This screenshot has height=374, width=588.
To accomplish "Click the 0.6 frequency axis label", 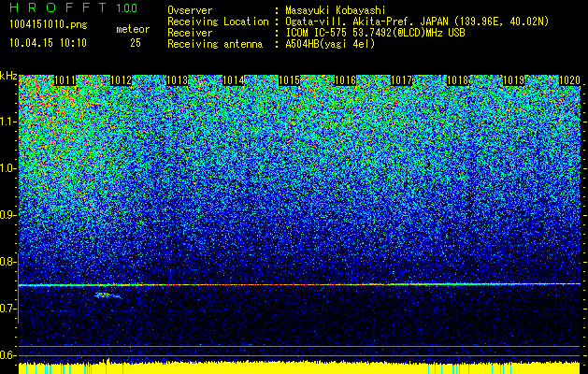I will (x=7, y=355).
